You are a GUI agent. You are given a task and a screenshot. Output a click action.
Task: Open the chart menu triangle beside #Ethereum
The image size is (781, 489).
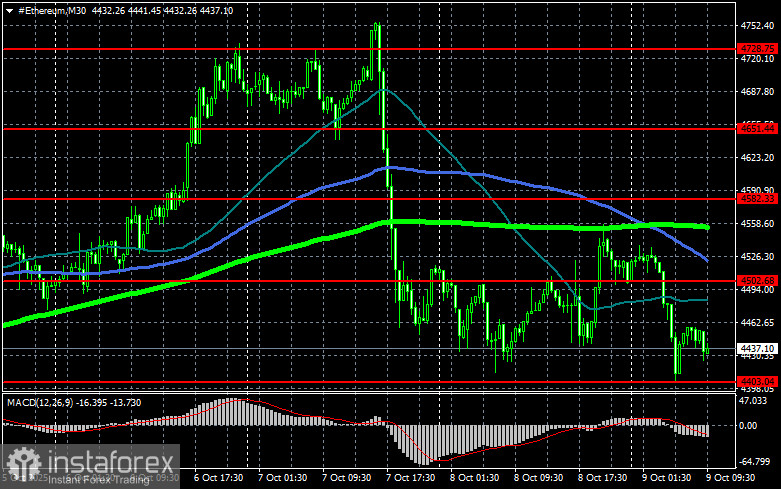coord(9,11)
